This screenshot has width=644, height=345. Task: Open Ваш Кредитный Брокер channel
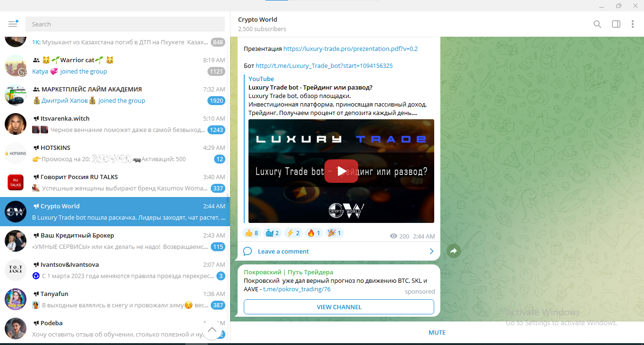[115, 241]
